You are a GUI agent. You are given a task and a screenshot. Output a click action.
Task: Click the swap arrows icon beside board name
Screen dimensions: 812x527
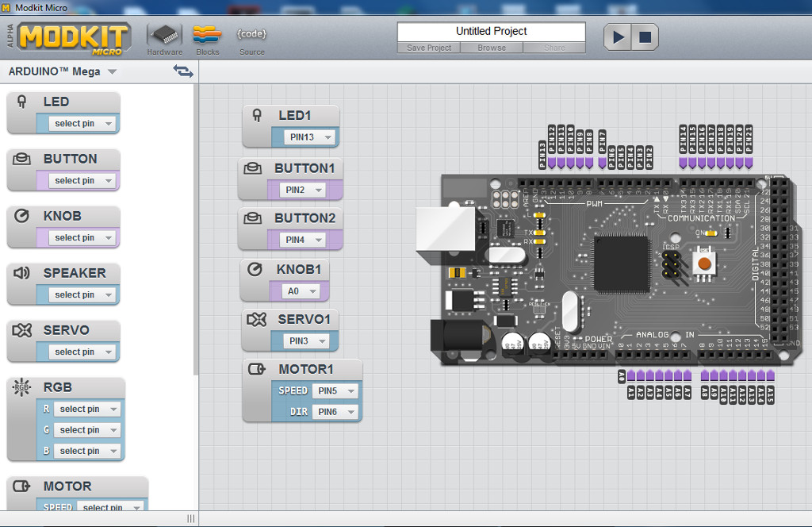tap(183, 71)
